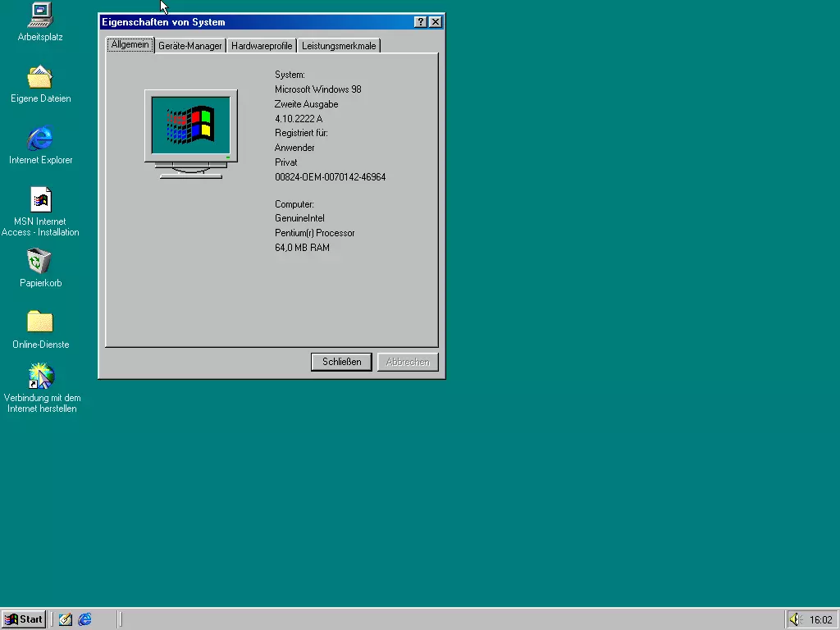Click the Registriert für: label
The height and width of the screenshot is (630, 840).
click(301, 133)
